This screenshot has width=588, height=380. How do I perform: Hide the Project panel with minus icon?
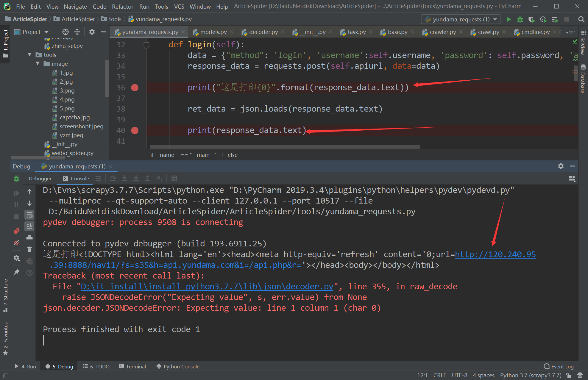(x=103, y=32)
